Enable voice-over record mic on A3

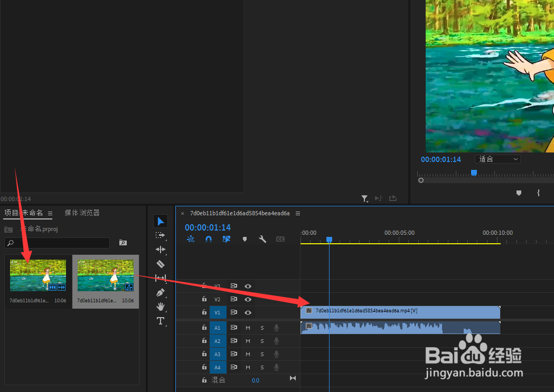pos(276,354)
